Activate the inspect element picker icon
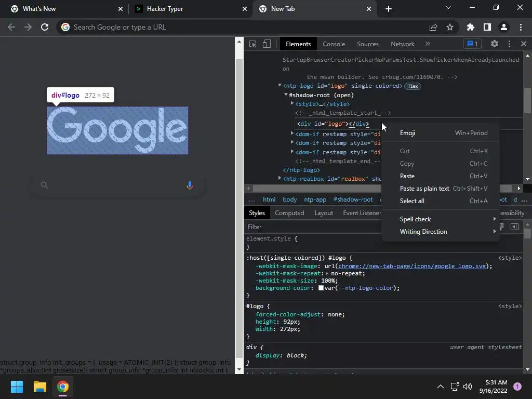 pyautogui.click(x=252, y=44)
